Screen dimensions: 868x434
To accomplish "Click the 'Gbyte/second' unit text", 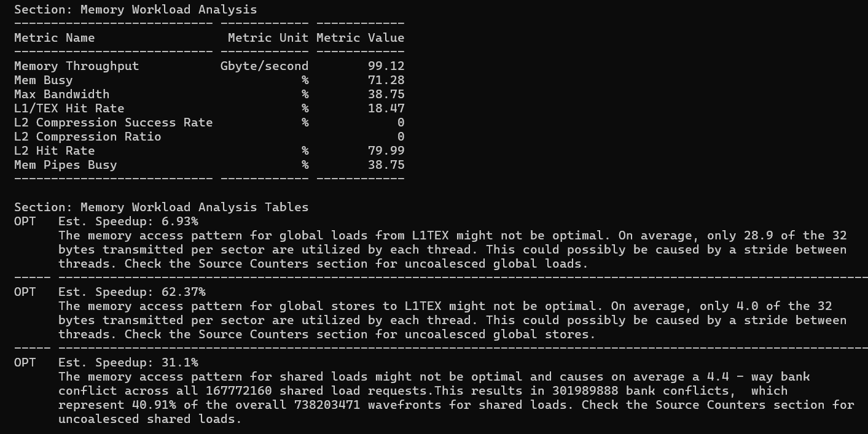I will pos(265,66).
